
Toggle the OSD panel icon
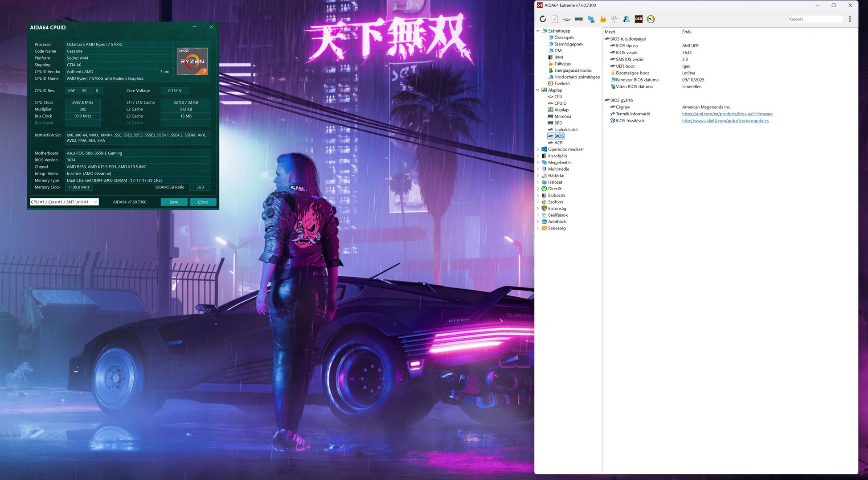pyautogui.click(x=639, y=19)
